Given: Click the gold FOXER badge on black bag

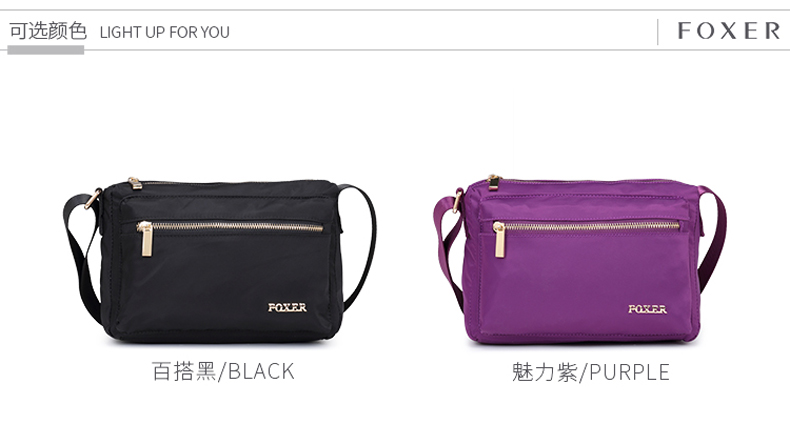Looking at the screenshot, I should coord(287,307).
